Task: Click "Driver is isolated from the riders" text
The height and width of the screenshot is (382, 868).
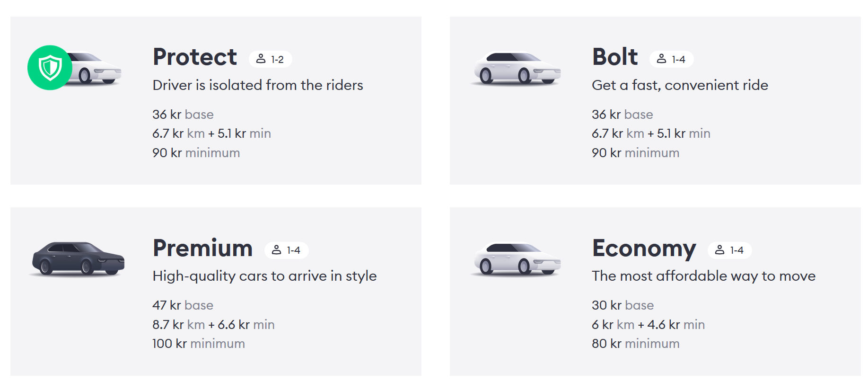Action: pos(258,85)
